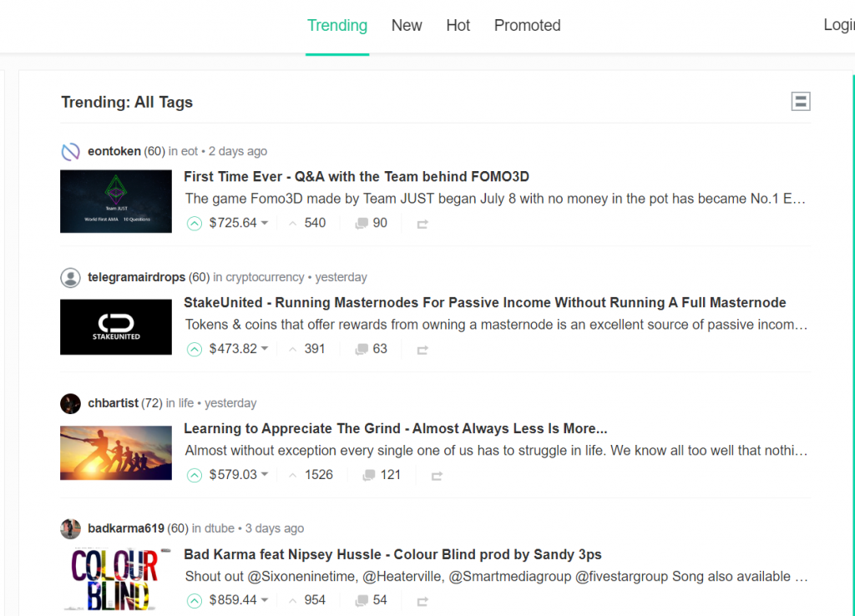Image resolution: width=855 pixels, height=616 pixels.
Task: Open chbartist author name link
Action: (x=113, y=403)
